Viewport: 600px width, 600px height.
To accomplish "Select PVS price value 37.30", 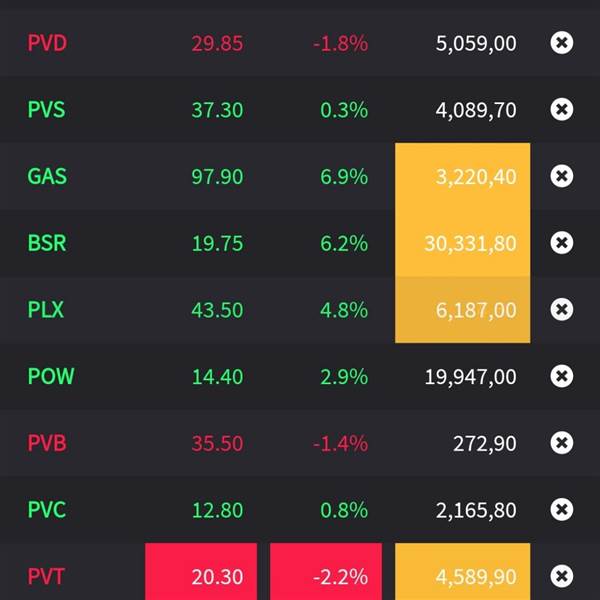I will tap(217, 110).
